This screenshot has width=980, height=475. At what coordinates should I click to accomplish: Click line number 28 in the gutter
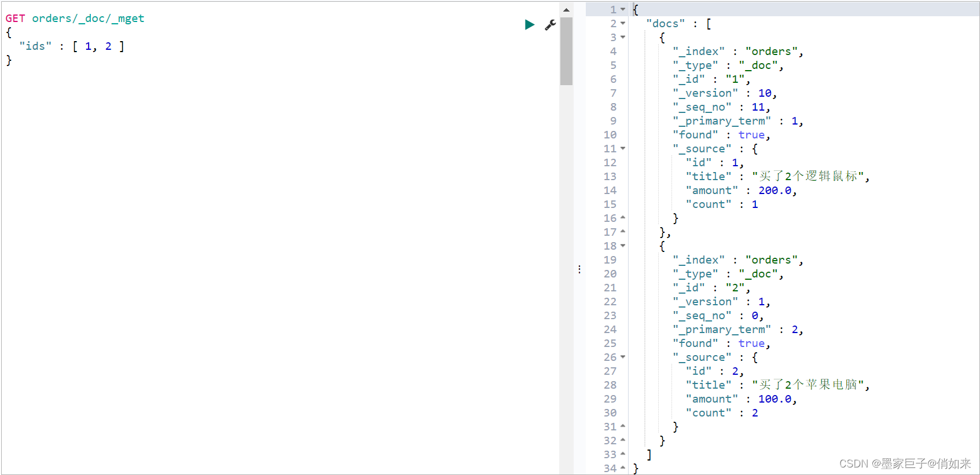coord(610,385)
